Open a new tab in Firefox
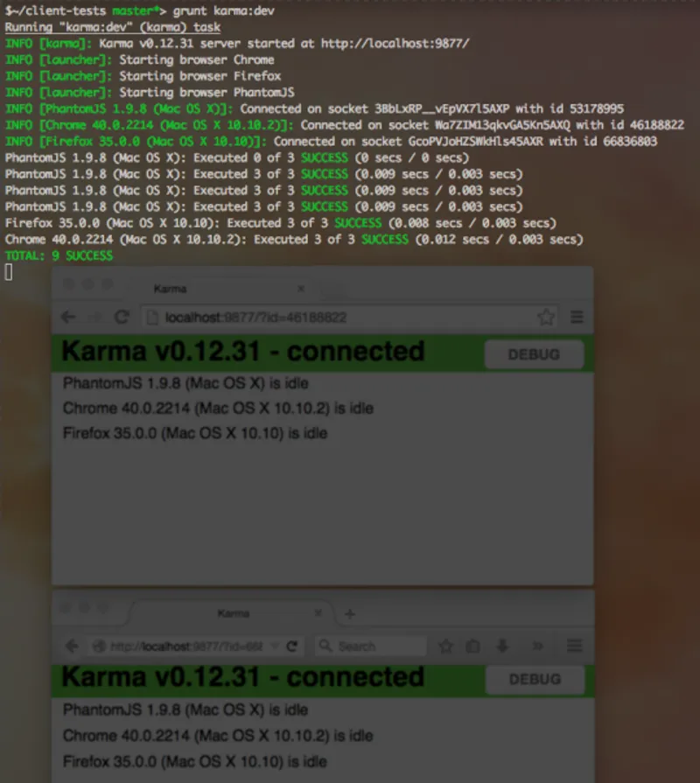Screen dimensions: 700x783 click(x=350, y=614)
